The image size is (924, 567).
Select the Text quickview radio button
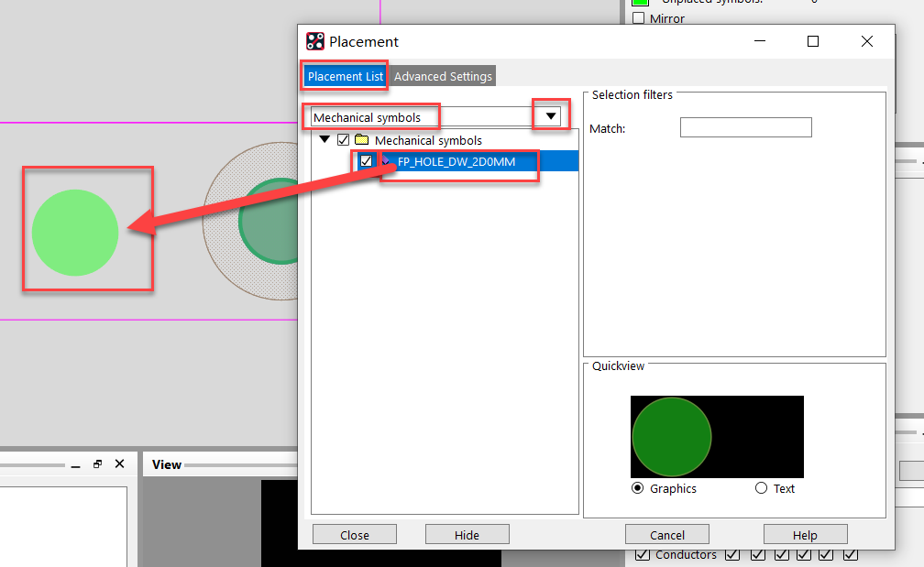tap(761, 488)
